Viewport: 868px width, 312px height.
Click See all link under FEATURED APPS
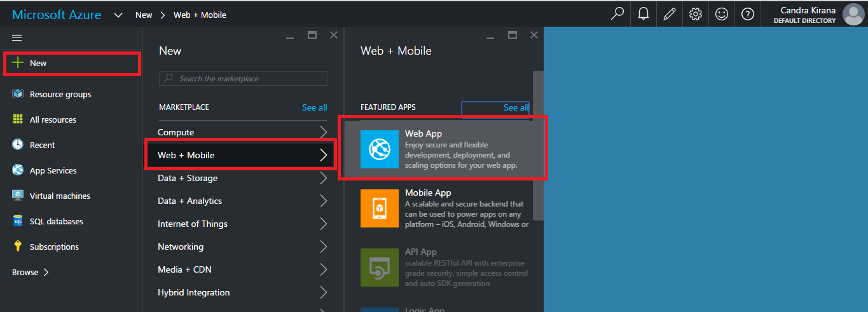coord(516,107)
